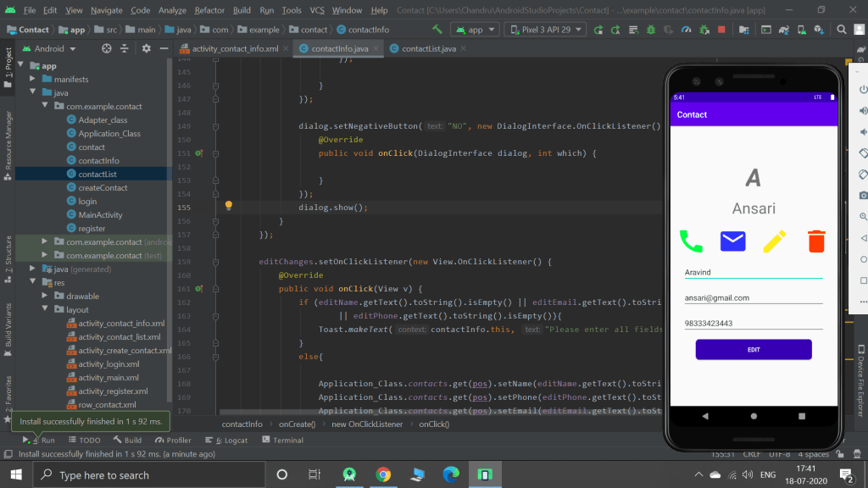Click the lightbulb intention icon in gutter
The height and width of the screenshot is (488, 868).
coord(228,206)
